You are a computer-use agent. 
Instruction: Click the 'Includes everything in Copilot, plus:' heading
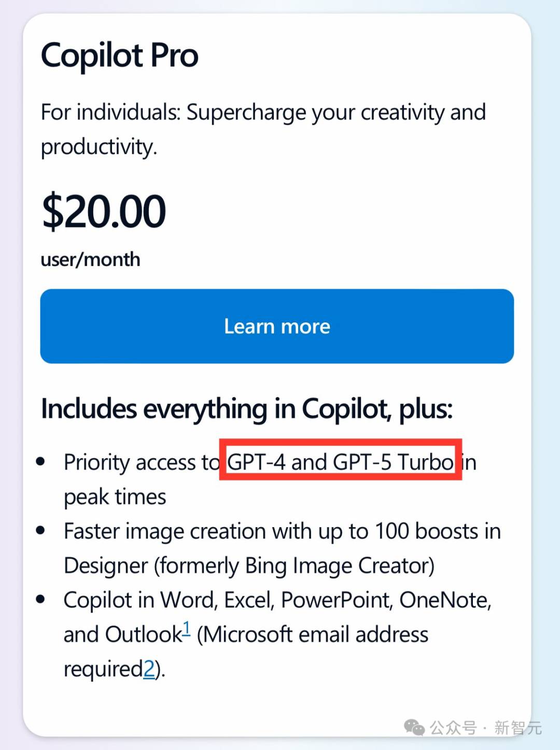(x=247, y=409)
